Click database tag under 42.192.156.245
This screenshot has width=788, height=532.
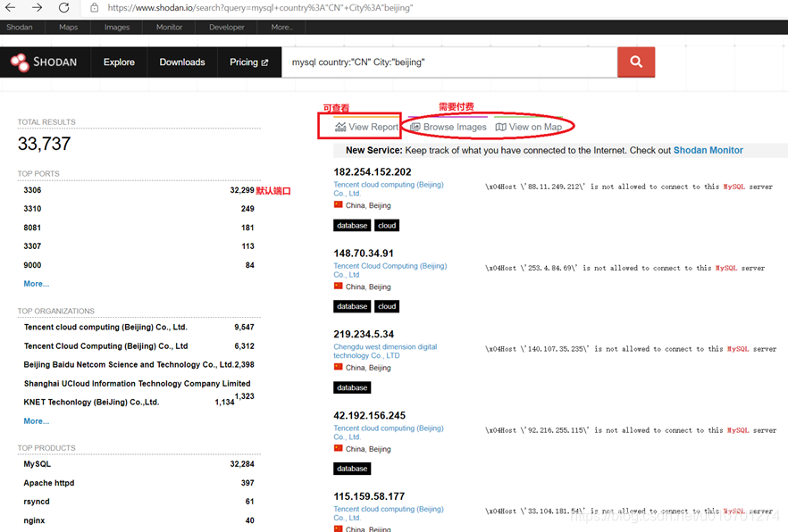point(352,469)
